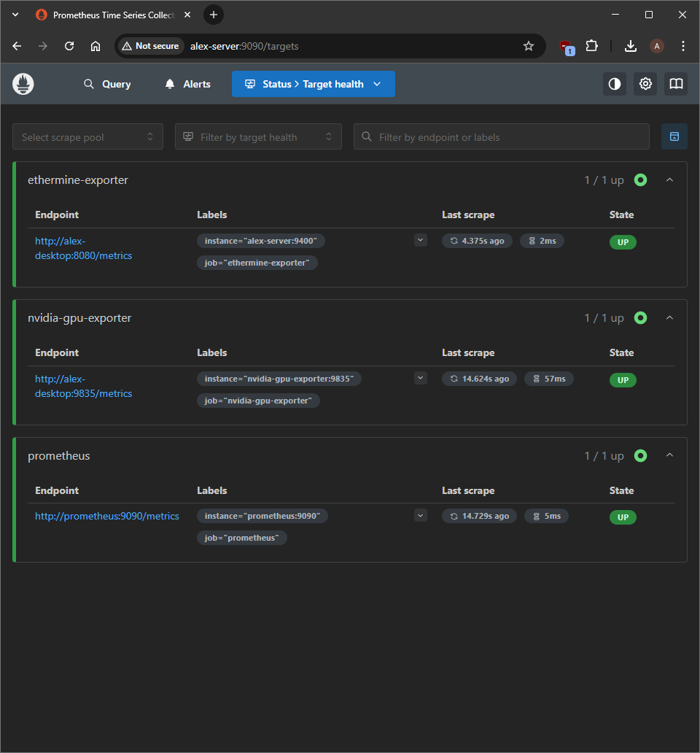Go forward in the browser
Image resolution: width=700 pixels, height=753 pixels.
[x=43, y=46]
